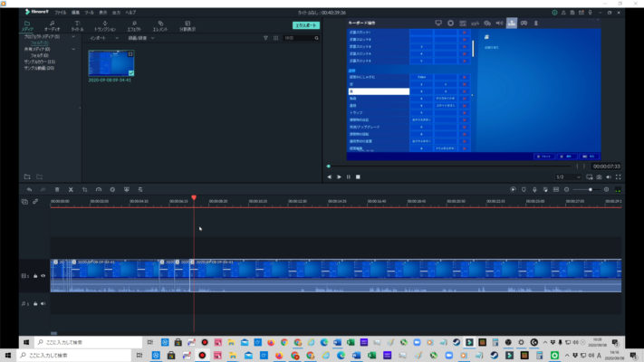Select the sample videos tree item
The height and width of the screenshot is (362, 644).
pyautogui.click(x=39, y=68)
